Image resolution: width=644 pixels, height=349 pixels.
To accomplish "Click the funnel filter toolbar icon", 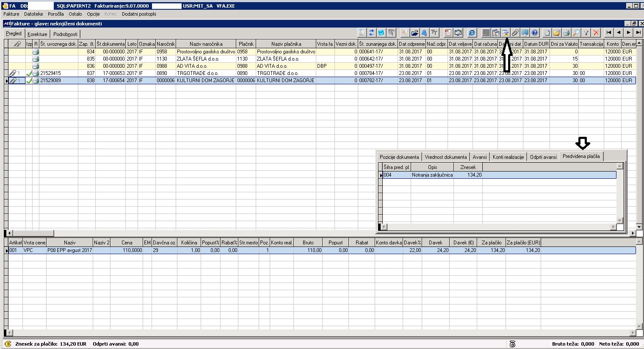I will pyautogui.click(x=586, y=33).
